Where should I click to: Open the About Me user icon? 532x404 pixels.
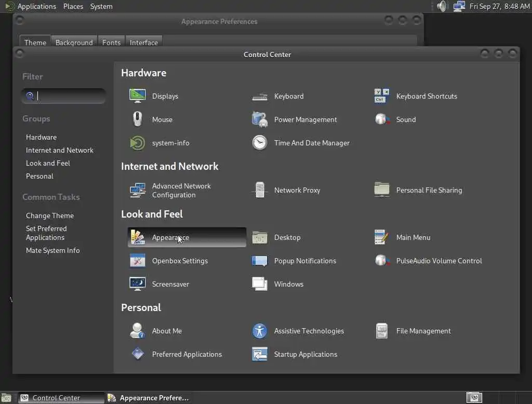(137, 331)
